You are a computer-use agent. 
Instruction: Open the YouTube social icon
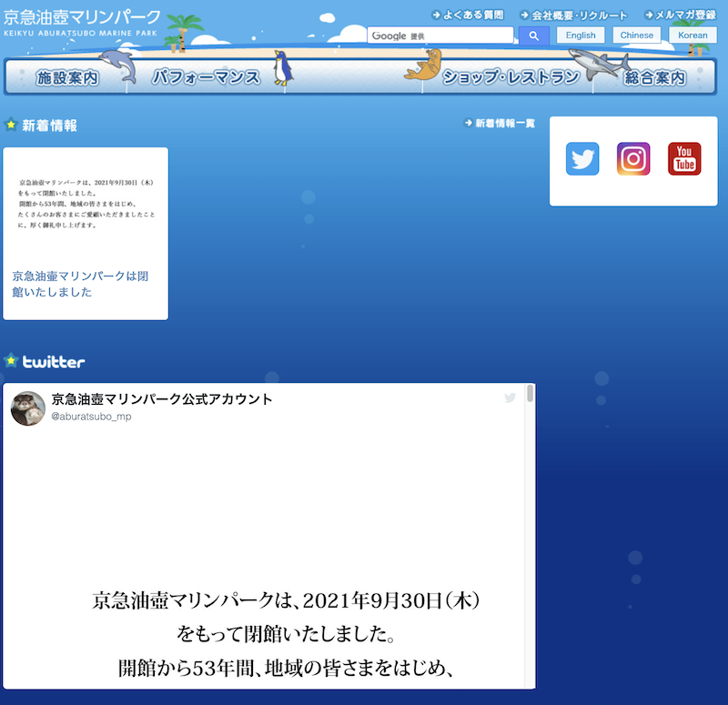(x=684, y=158)
